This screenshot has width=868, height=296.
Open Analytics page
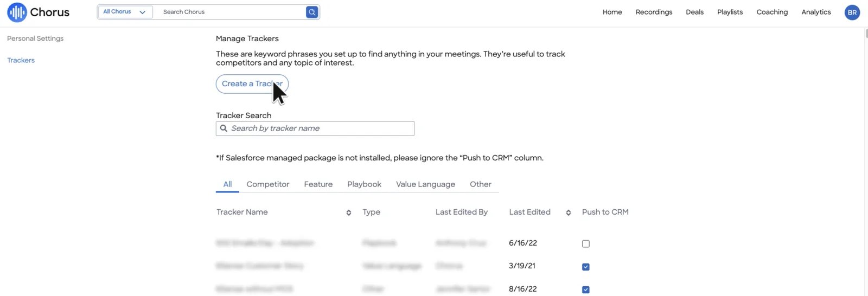pos(816,12)
